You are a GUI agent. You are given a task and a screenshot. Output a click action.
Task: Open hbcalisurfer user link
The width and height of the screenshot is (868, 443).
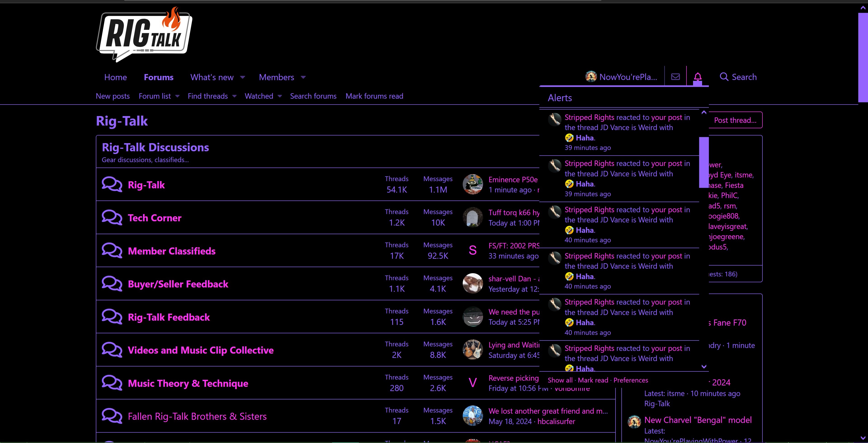[x=556, y=422]
